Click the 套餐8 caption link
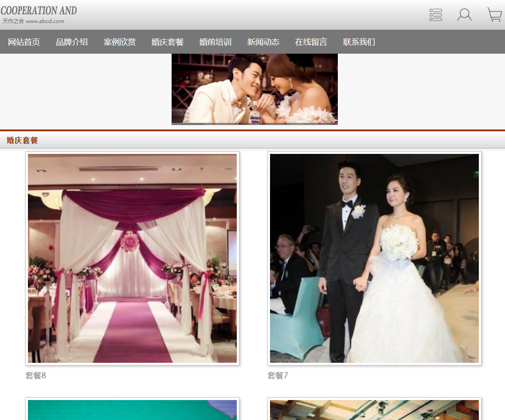Screen dimensions: 505x420 tap(36, 376)
